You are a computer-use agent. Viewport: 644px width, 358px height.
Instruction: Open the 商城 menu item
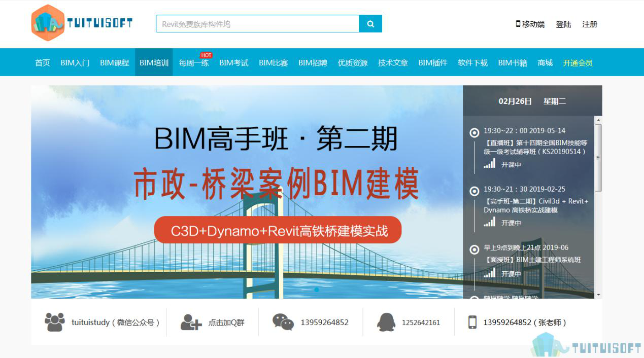[545, 63]
